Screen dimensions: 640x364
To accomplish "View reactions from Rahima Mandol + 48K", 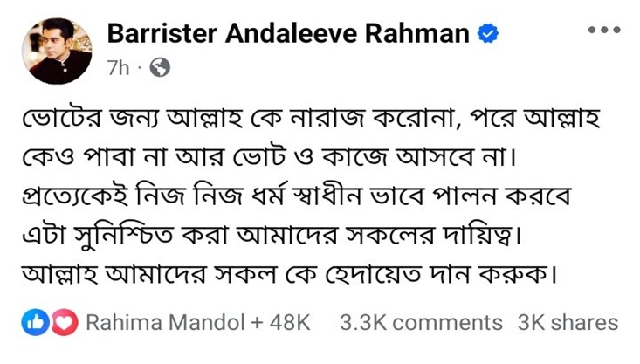I will point(197,323).
